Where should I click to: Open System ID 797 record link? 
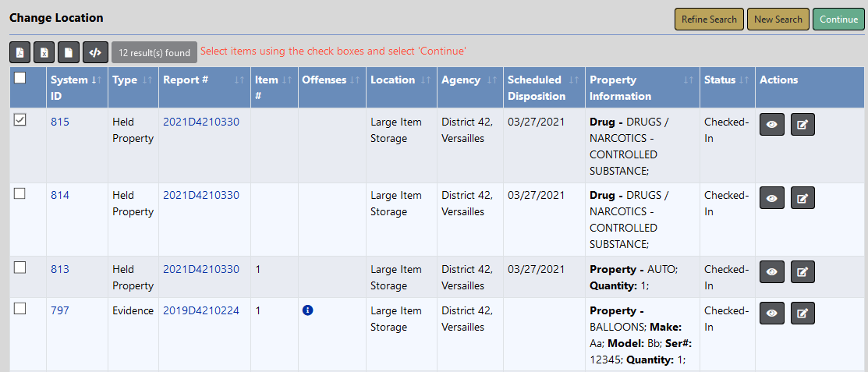tap(60, 310)
